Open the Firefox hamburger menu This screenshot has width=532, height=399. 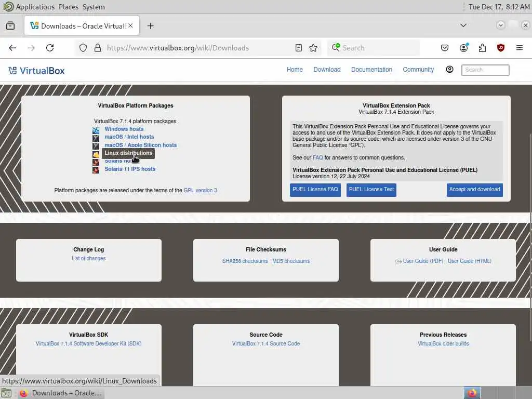pos(520,48)
